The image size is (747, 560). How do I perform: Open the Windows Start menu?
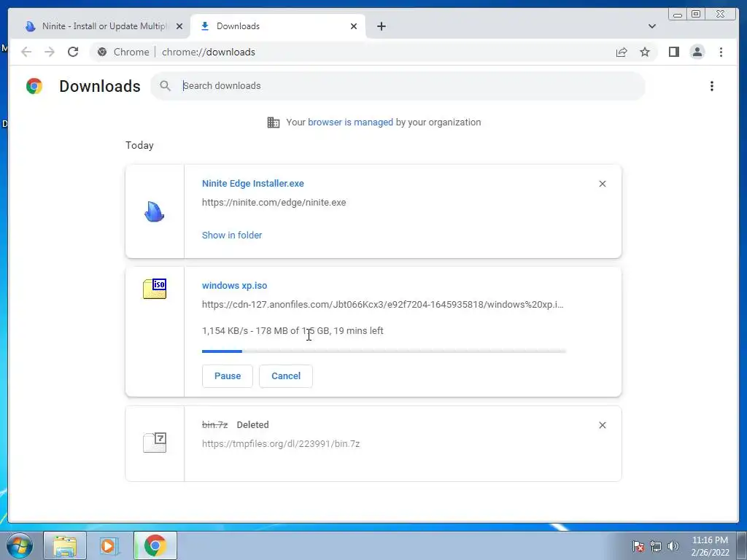pos(20,545)
